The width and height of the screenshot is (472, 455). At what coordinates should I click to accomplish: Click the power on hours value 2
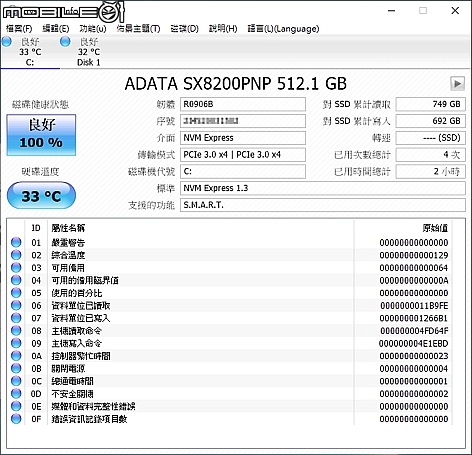pyautogui.click(x=430, y=171)
